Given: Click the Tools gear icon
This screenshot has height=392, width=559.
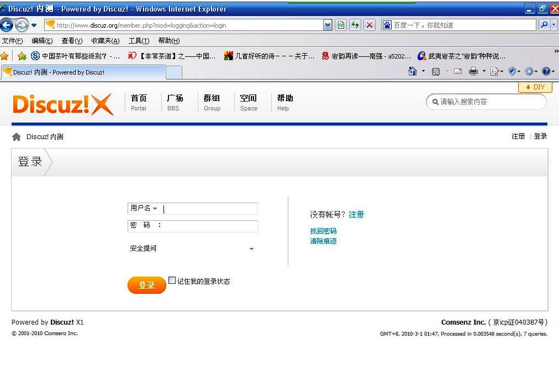Looking at the screenshot, I should (529, 71).
